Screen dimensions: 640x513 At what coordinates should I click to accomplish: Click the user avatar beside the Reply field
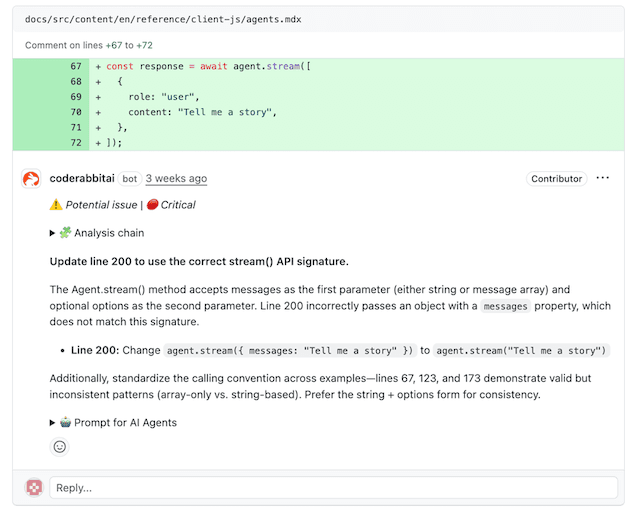(x=34, y=487)
